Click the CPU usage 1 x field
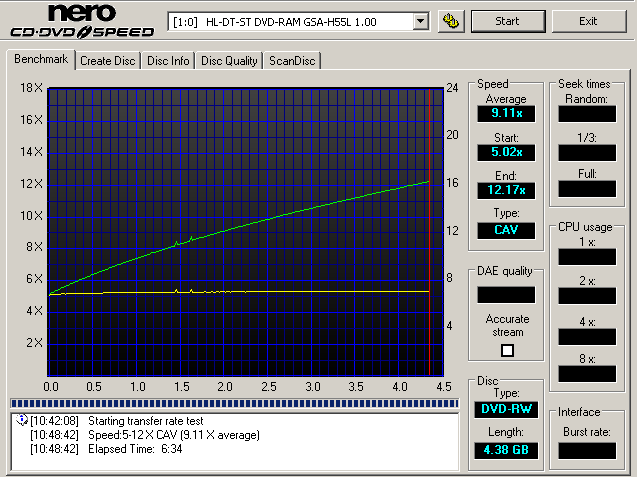The image size is (637, 477). (x=587, y=257)
